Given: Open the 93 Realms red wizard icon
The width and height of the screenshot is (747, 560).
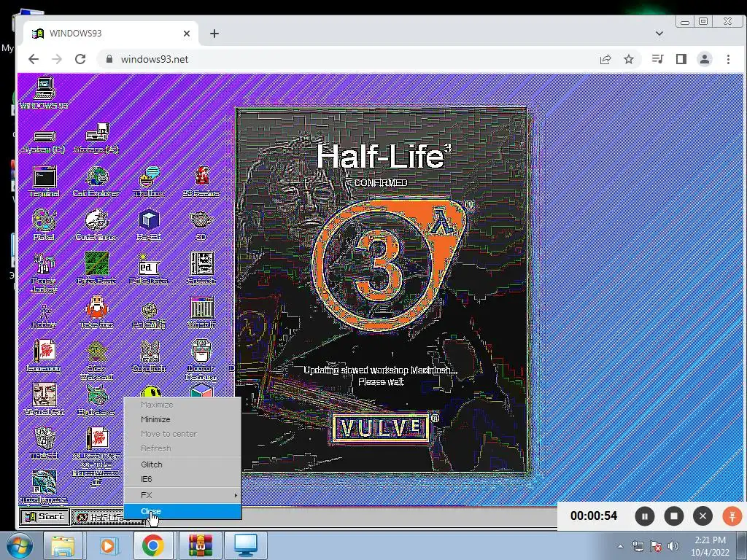Looking at the screenshot, I should [x=201, y=182].
